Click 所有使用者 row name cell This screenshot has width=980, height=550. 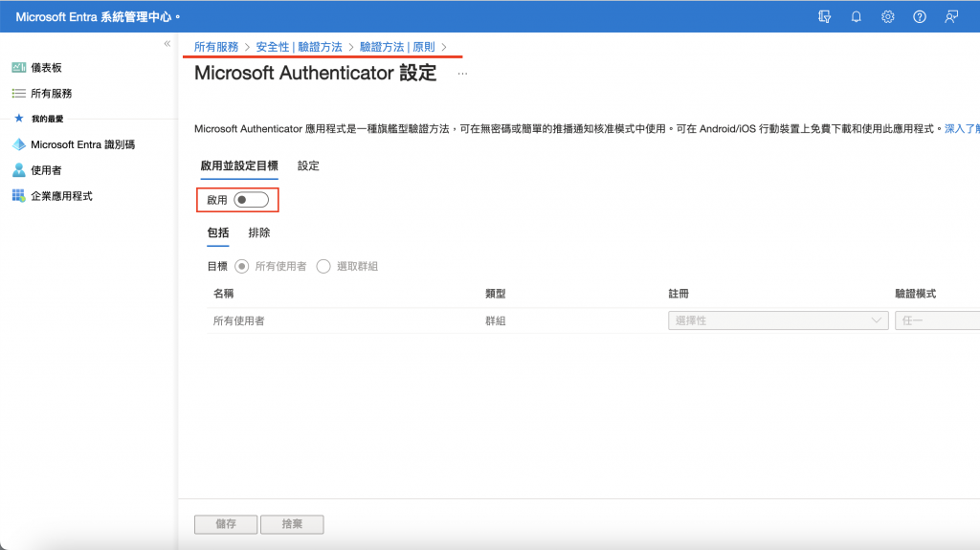point(238,320)
